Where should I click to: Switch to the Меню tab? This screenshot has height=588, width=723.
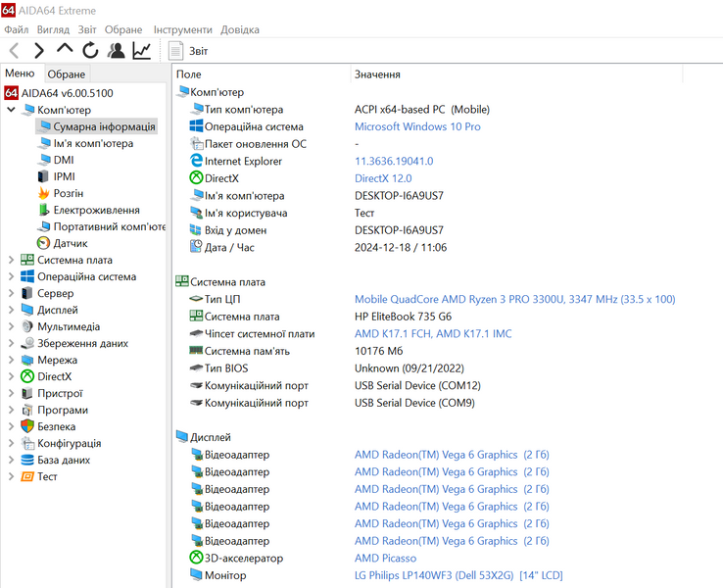tap(20, 73)
